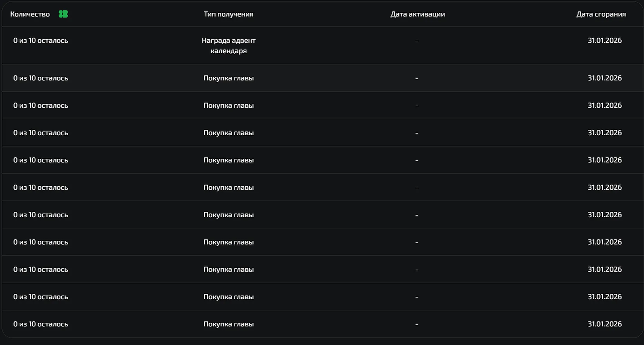The height and width of the screenshot is (345, 644).
Task: Click the Количество column header
Action: pyautogui.click(x=30, y=14)
